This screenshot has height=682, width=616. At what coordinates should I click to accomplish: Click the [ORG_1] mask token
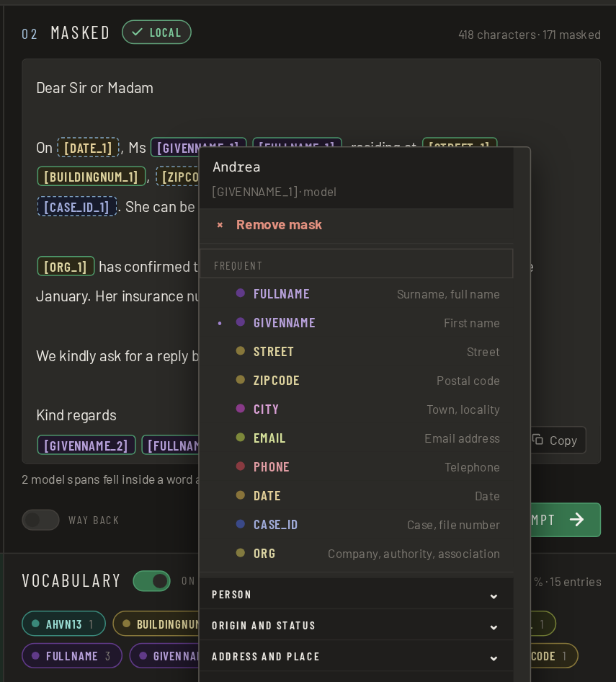[x=66, y=266]
